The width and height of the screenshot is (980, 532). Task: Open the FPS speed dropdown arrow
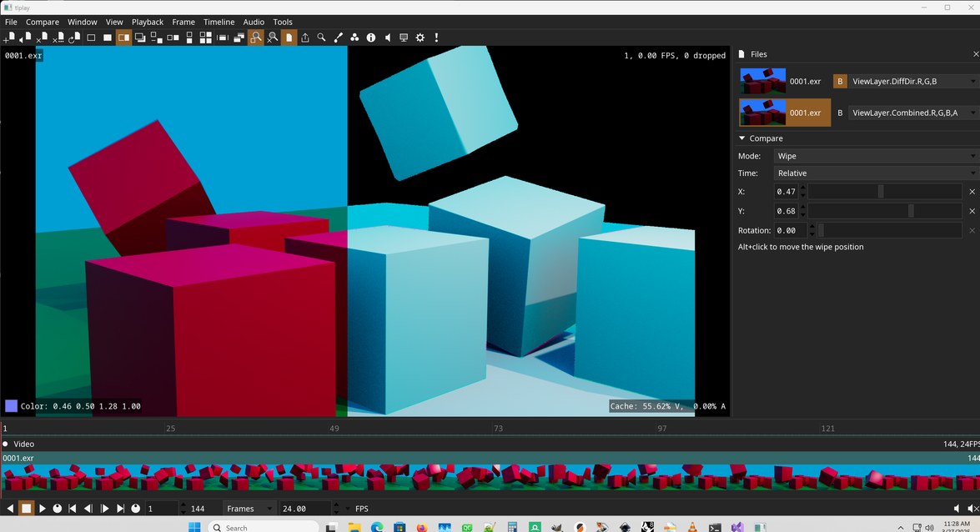coord(349,509)
